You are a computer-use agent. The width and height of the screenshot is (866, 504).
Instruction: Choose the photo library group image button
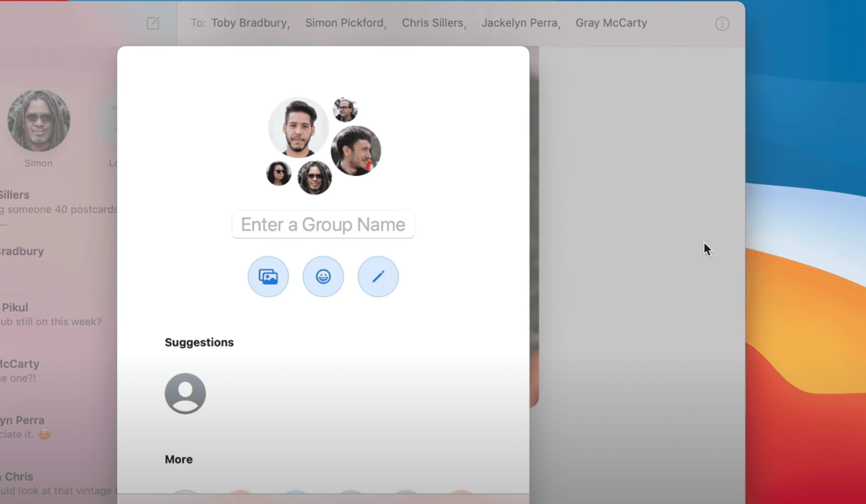click(x=268, y=276)
